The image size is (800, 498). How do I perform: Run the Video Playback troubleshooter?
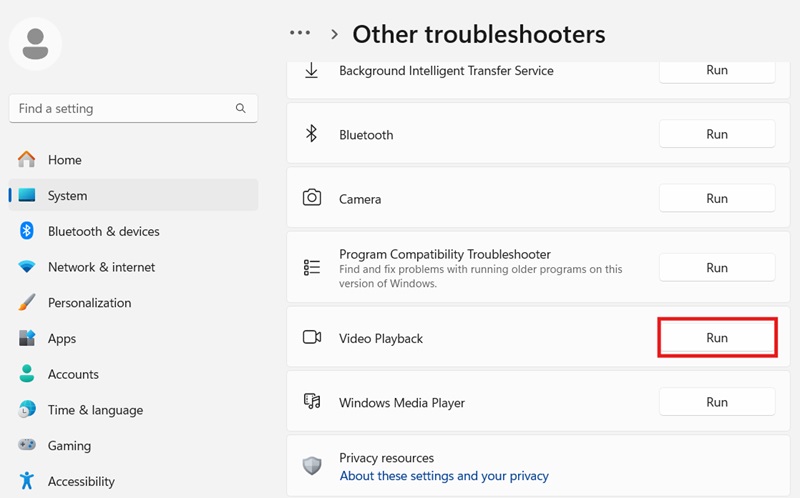click(x=717, y=337)
